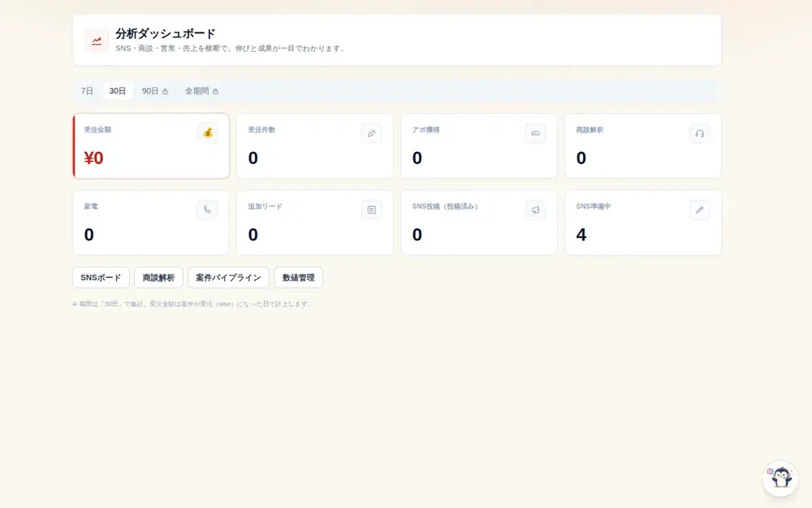The height and width of the screenshot is (508, 812).
Task: Click the list icon on 追加リード card
Action: (371, 210)
